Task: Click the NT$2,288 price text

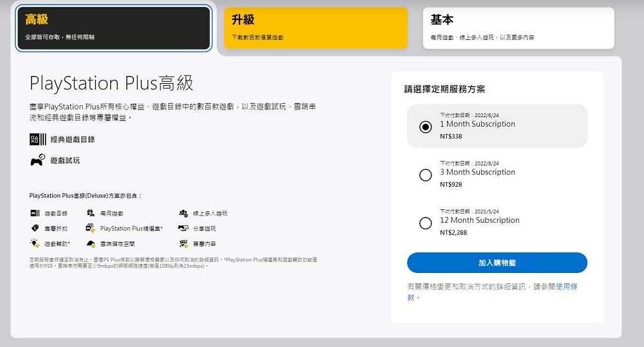Action: click(x=453, y=232)
